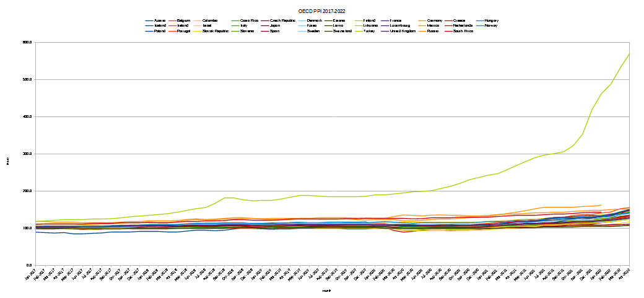This screenshot has width=644, height=298.
Task: Click the United Kingdom legend entry
Action: click(403, 31)
